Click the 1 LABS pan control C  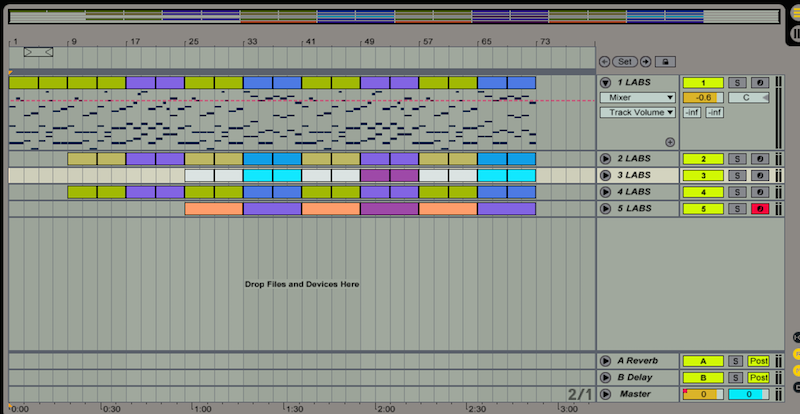pyautogui.click(x=748, y=98)
